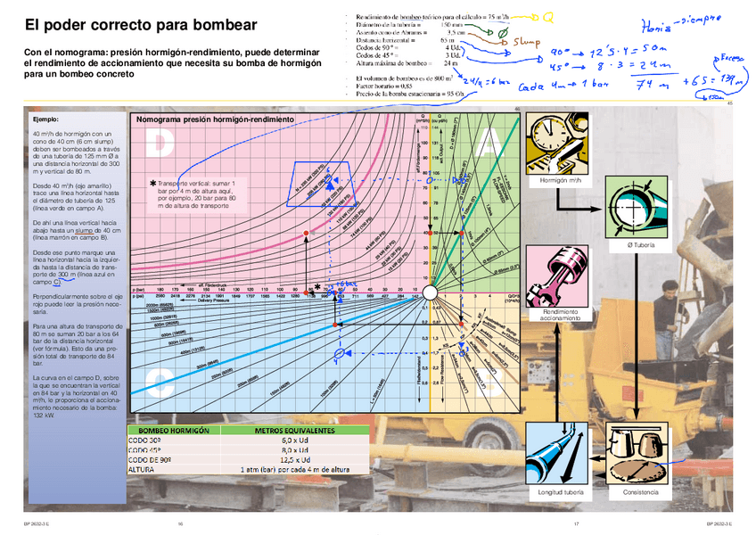Click the heading 'Nomograma presión hormigón-rendimiento'
The width and height of the screenshot is (756, 535).
coord(215,119)
